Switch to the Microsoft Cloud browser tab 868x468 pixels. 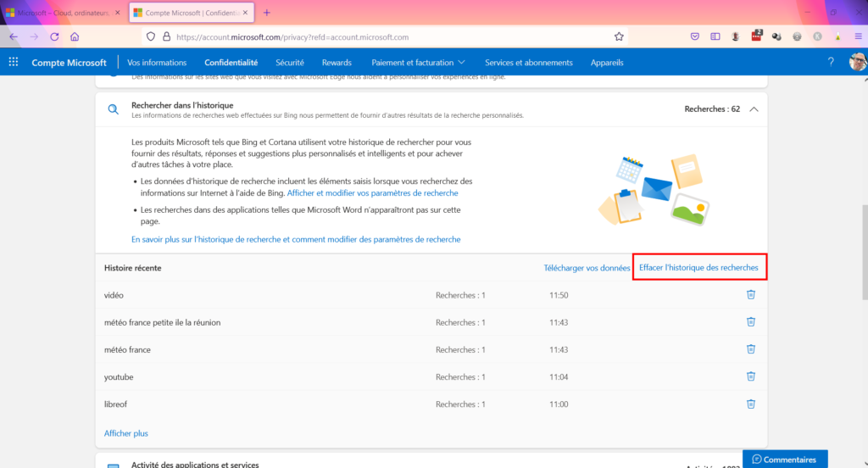(63, 13)
